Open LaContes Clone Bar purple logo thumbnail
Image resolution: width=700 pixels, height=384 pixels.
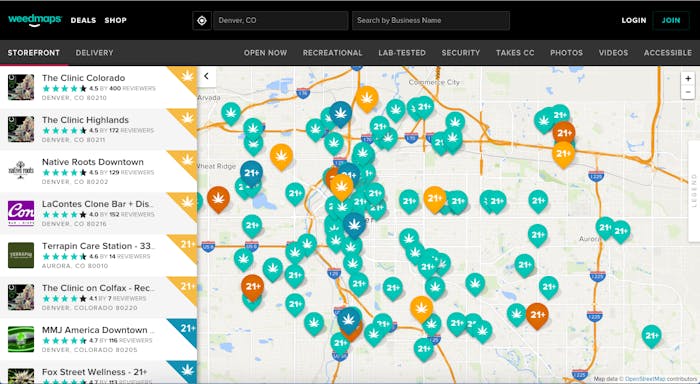21,213
